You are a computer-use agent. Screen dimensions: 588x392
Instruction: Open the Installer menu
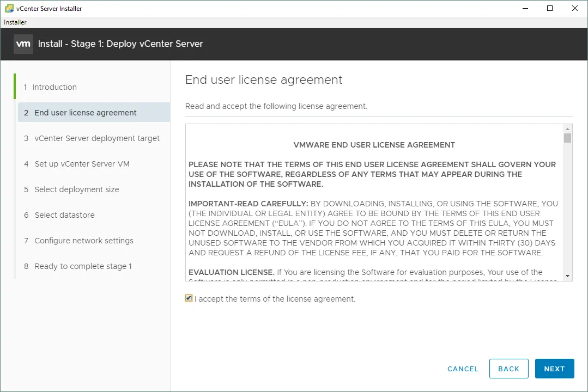[x=15, y=22]
